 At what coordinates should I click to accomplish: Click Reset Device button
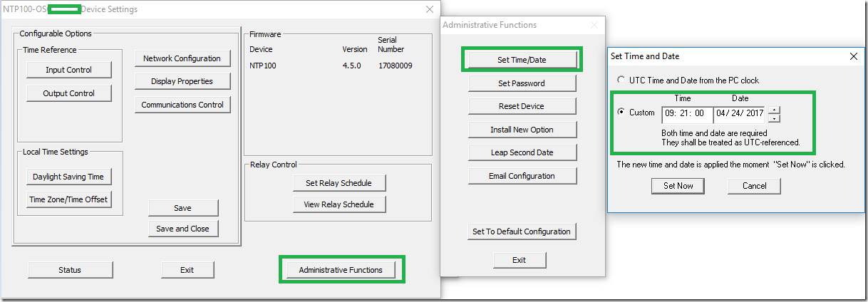(522, 106)
